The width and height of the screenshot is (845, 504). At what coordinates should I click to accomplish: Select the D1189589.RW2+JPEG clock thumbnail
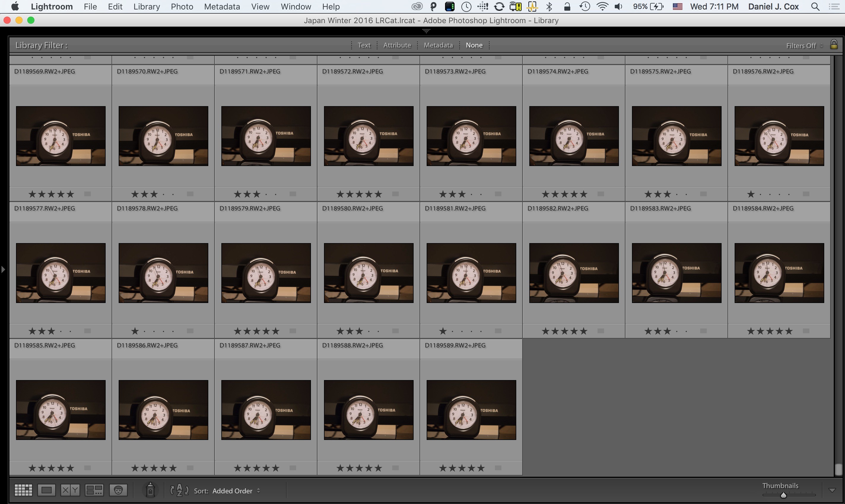[471, 410]
